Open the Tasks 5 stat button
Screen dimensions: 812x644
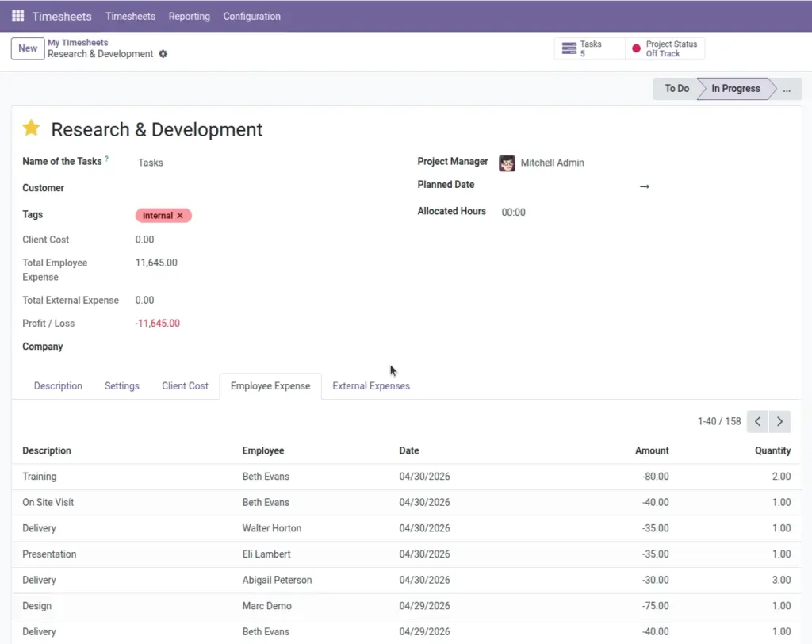coord(589,48)
